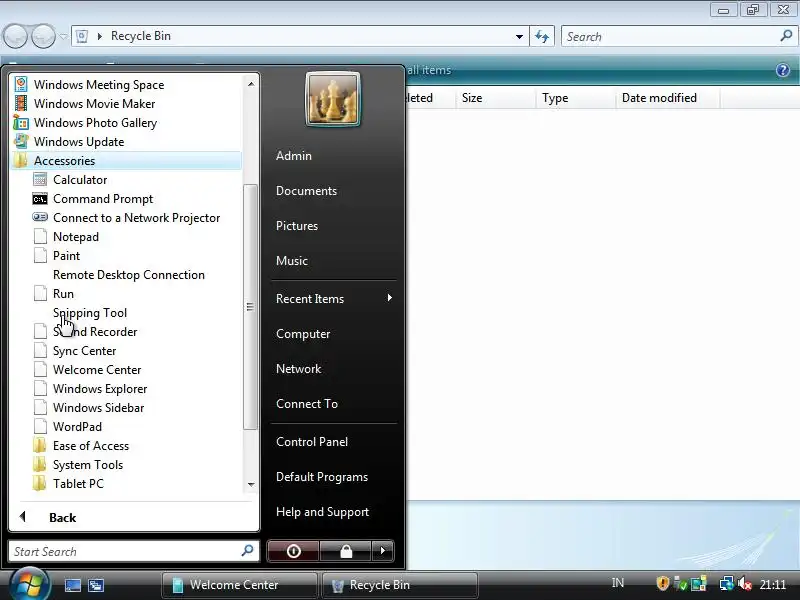Click the Run icon in Accessories

40,293
